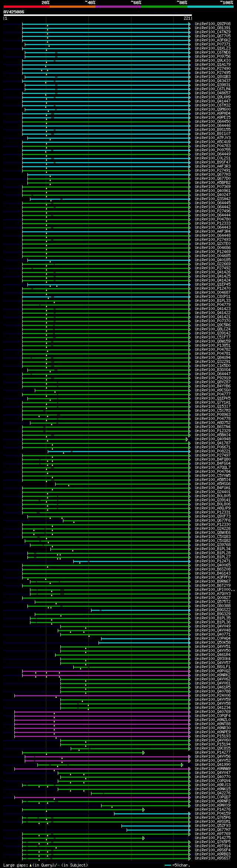Viewport: 237px width, 868px height.
Task: Click the UniRef100_P27490 label
Action: [x=213, y=68]
